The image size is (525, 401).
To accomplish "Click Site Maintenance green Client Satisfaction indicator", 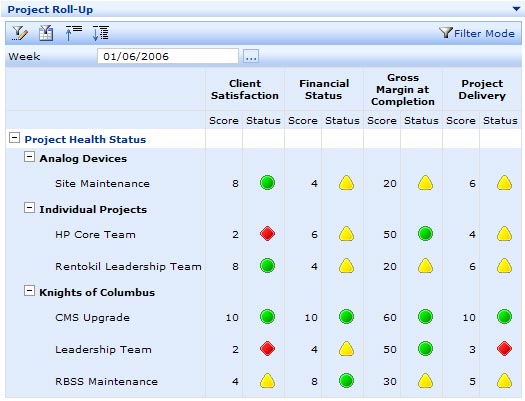I will pos(267,183).
